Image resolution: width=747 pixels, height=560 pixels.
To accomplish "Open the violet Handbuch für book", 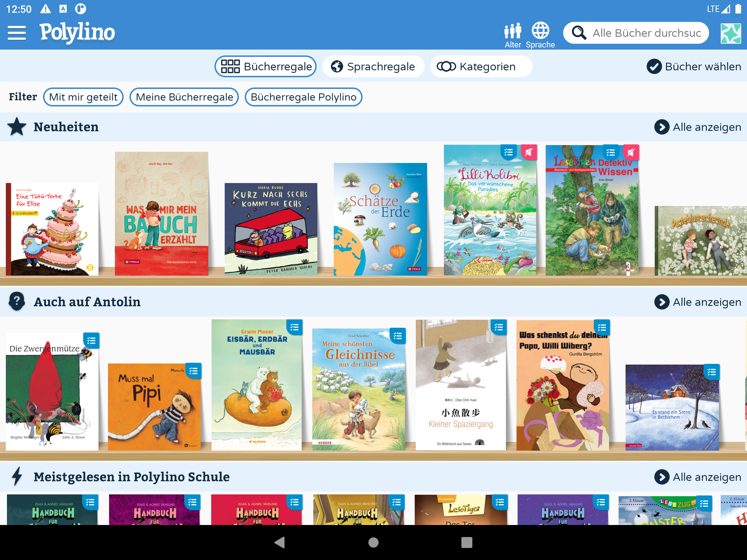I will (563, 510).
